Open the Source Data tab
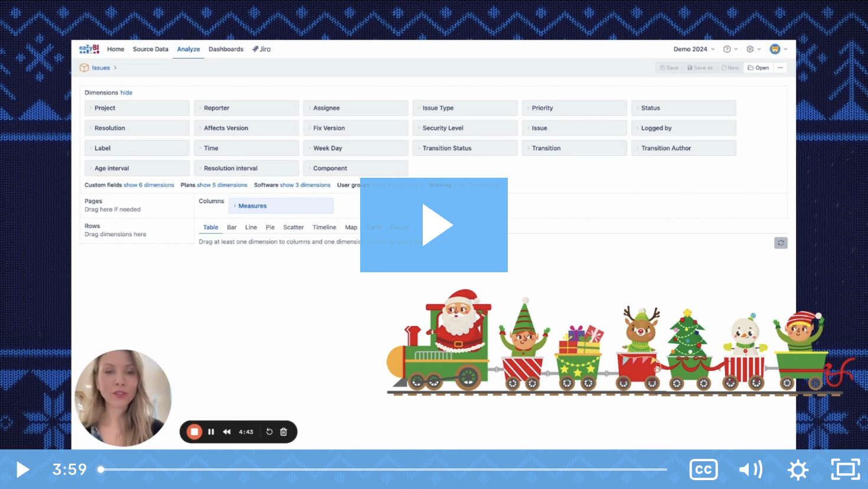The height and width of the screenshot is (489, 868). (x=151, y=49)
